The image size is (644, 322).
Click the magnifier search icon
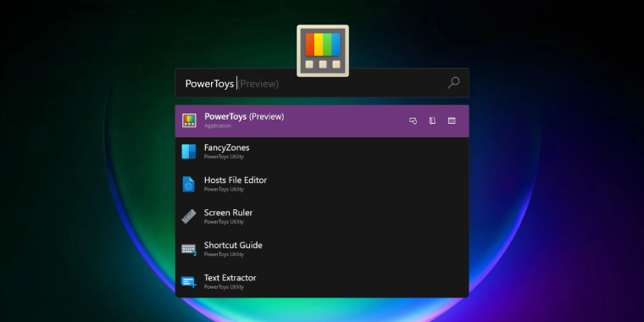pos(453,83)
